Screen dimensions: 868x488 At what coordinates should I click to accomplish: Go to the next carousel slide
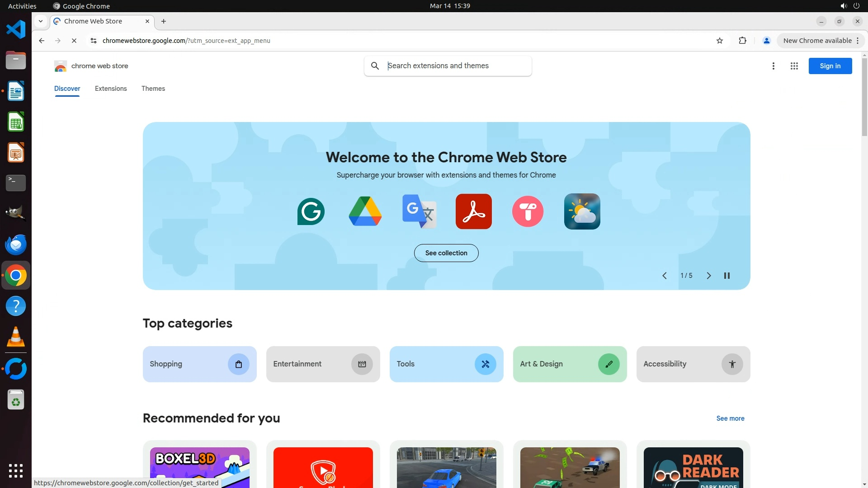pyautogui.click(x=708, y=276)
